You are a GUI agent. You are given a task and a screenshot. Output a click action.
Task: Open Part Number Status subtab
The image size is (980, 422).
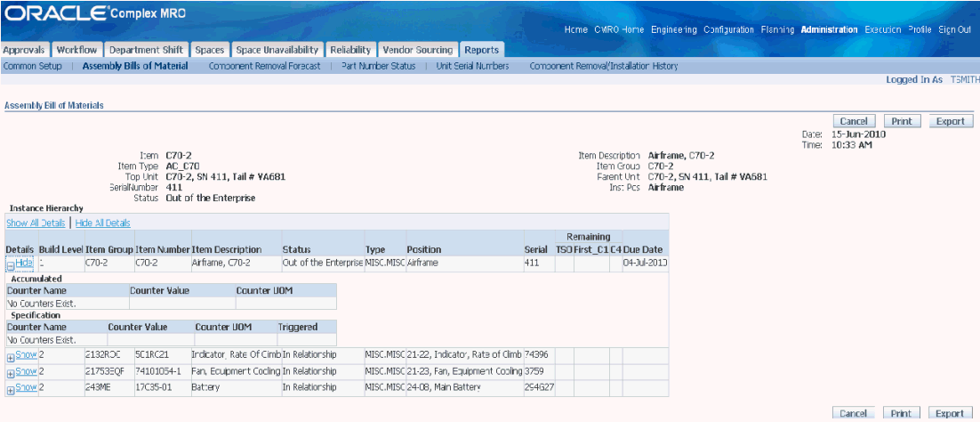pyautogui.click(x=378, y=66)
